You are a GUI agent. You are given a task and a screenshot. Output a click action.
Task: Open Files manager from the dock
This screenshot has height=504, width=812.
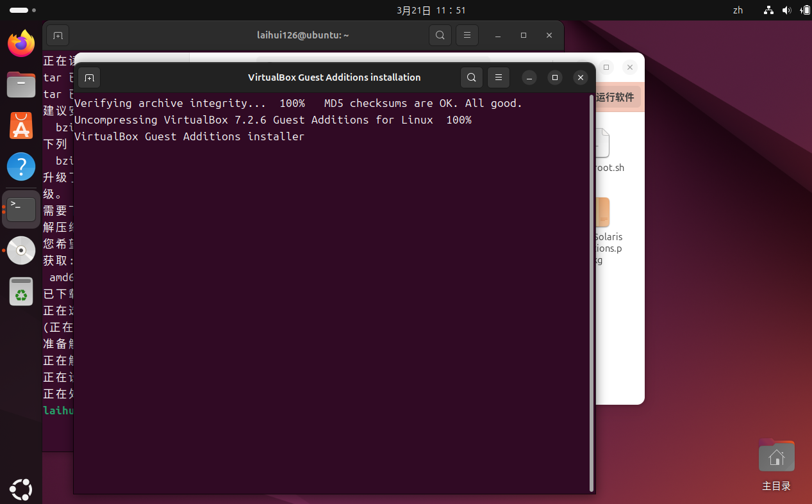[x=21, y=85]
